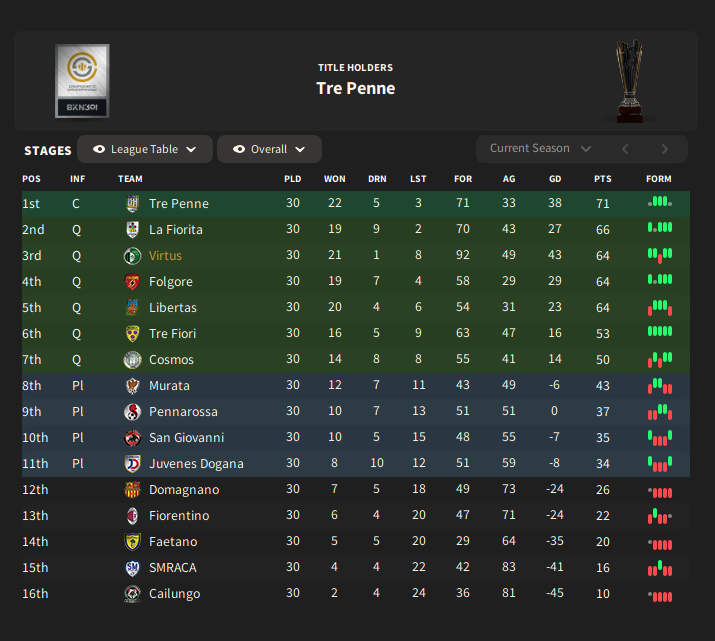This screenshot has height=641, width=715.
Task: Click the San Giovanni club crest
Action: coord(132,438)
